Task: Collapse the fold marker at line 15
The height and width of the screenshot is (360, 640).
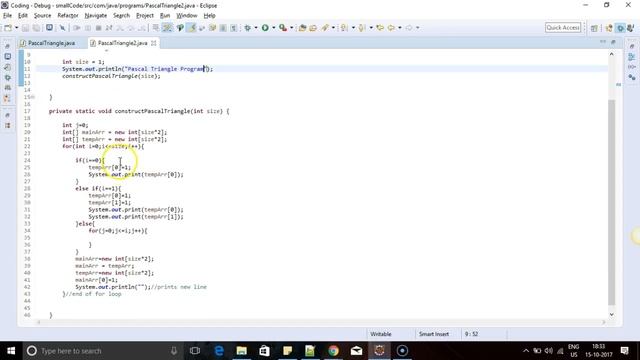Action: pos(33,97)
